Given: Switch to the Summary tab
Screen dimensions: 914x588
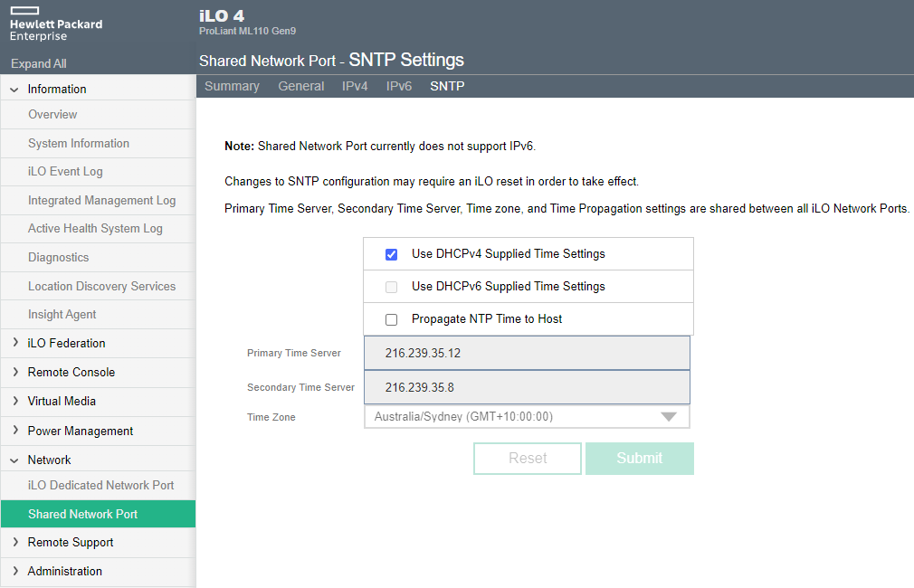Looking at the screenshot, I should coord(232,86).
